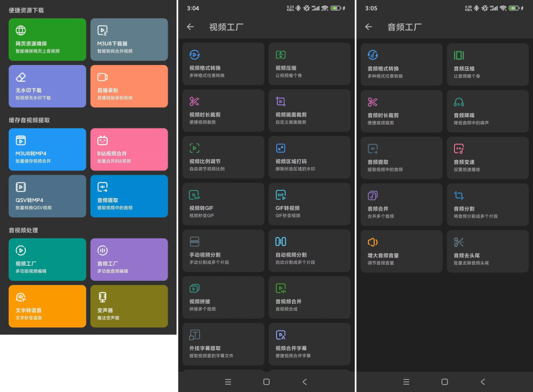Screen dimensions: 533x392
Task: Open the blue 音频提取 card on the home screen
Action: (x=129, y=196)
